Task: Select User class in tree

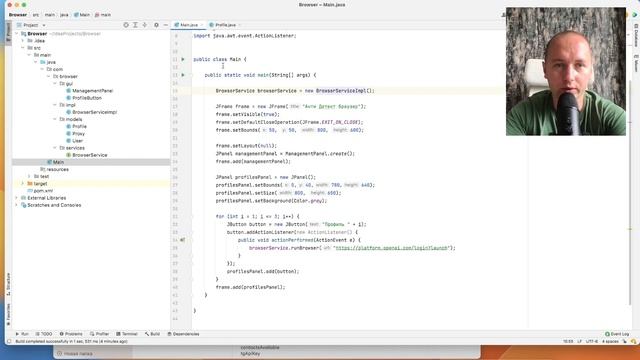Action: 74,141
